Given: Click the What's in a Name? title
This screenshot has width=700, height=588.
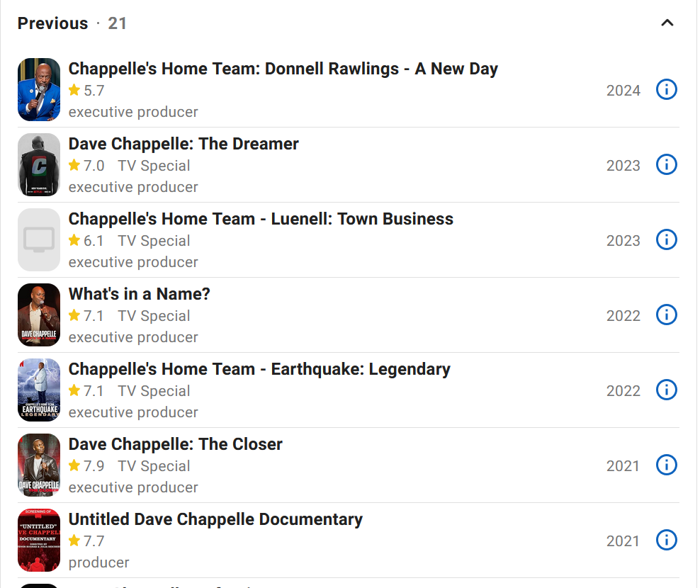Looking at the screenshot, I should coord(139,294).
